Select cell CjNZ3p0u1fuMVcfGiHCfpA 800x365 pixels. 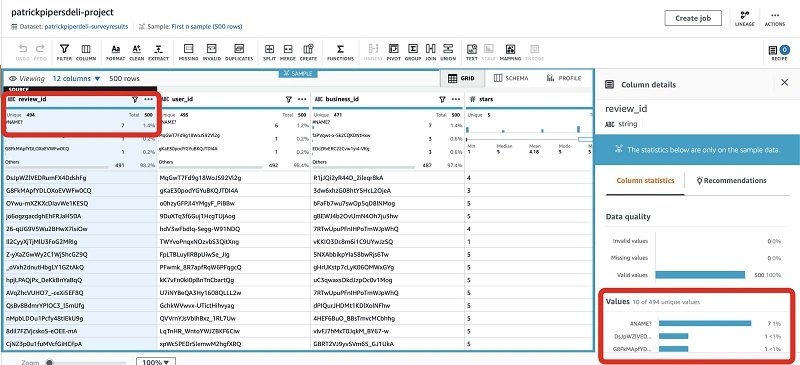tap(81, 344)
